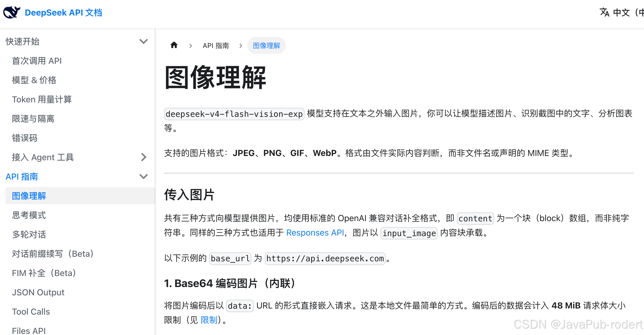
Task: Click the language translate icon
Action: (605, 12)
